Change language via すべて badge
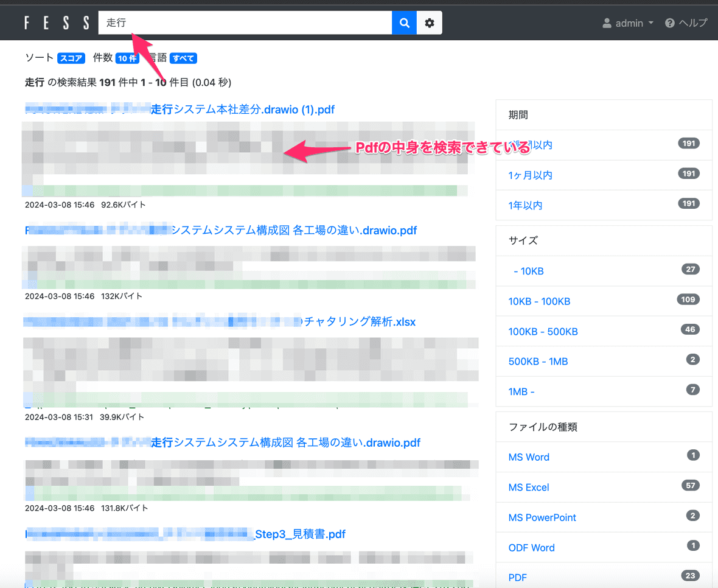 [183, 58]
